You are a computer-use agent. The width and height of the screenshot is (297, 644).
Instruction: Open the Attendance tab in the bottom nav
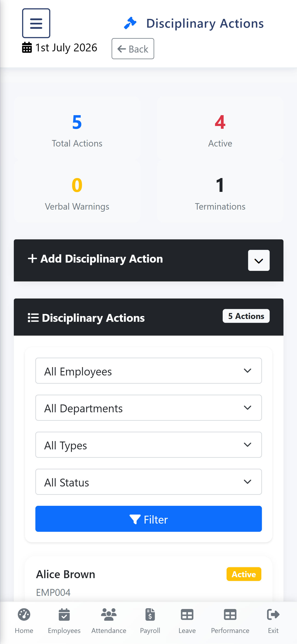(x=109, y=621)
